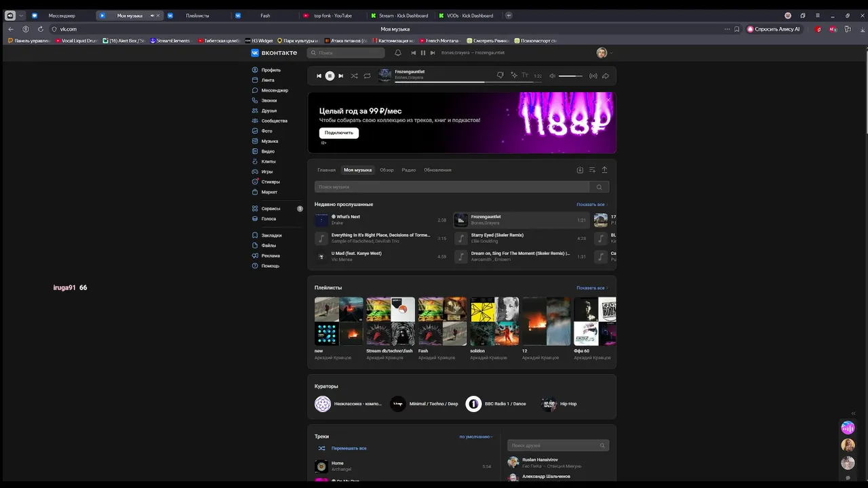Click the upload audio icon
868x488 pixels.
pos(605,170)
